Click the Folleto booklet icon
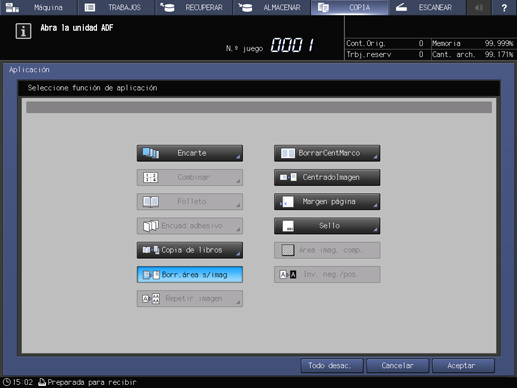 [151, 202]
